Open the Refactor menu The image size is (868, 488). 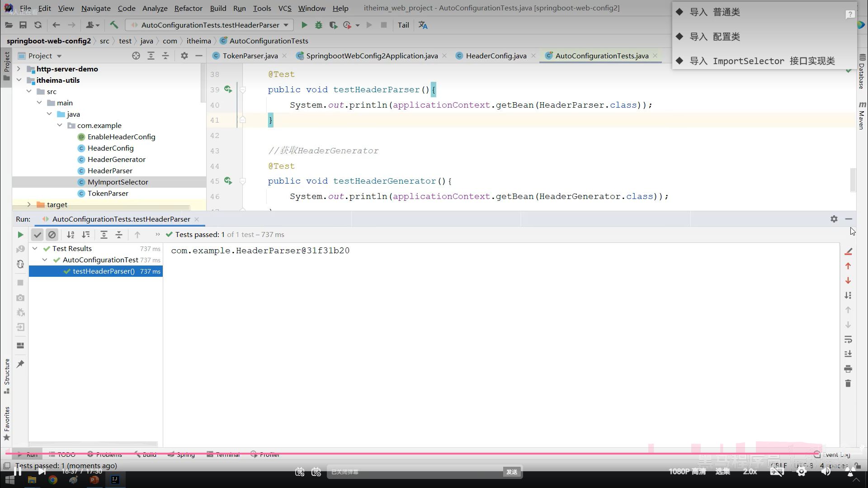[188, 8]
